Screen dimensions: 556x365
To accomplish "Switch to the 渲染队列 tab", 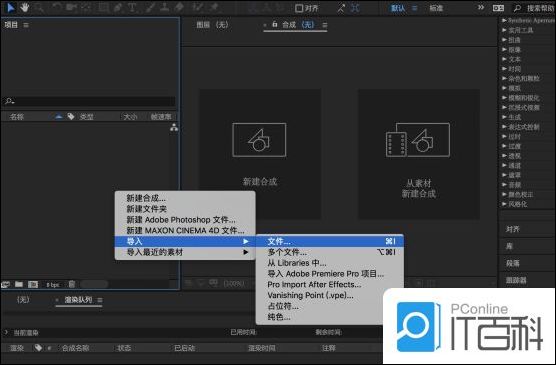I will coord(78,300).
